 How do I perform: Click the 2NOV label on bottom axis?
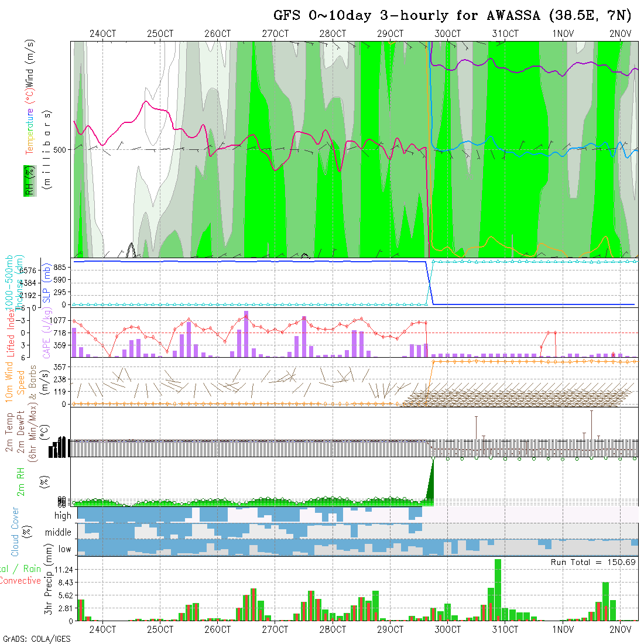[620, 629]
